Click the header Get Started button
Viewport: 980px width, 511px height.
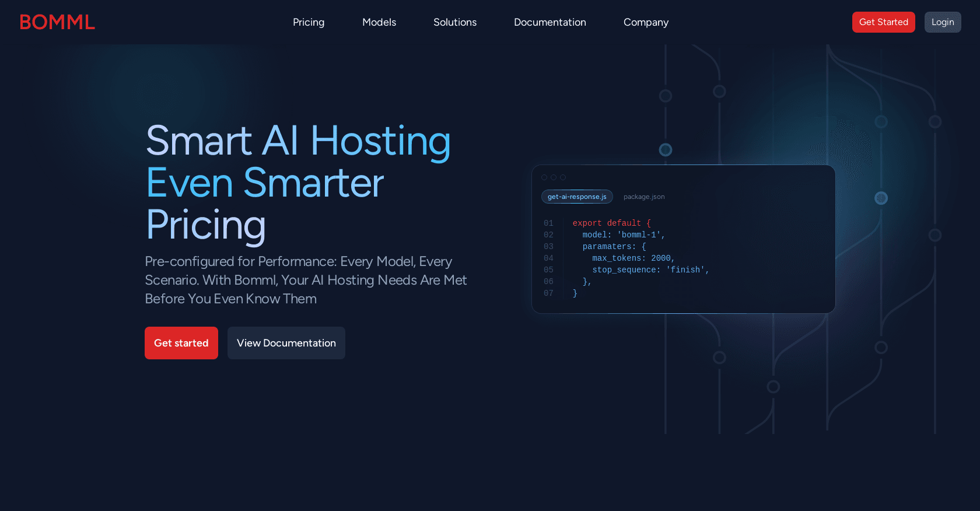coord(883,22)
